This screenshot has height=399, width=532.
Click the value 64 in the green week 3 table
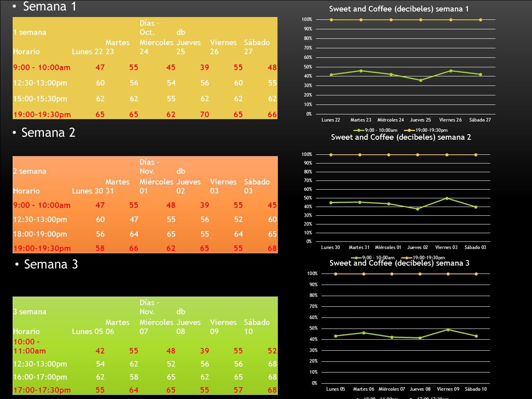click(x=134, y=390)
